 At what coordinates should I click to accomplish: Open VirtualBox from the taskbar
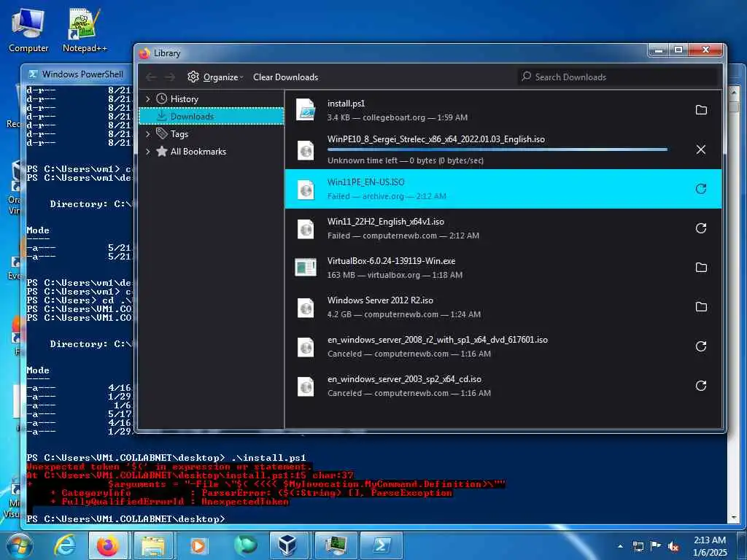point(288,545)
